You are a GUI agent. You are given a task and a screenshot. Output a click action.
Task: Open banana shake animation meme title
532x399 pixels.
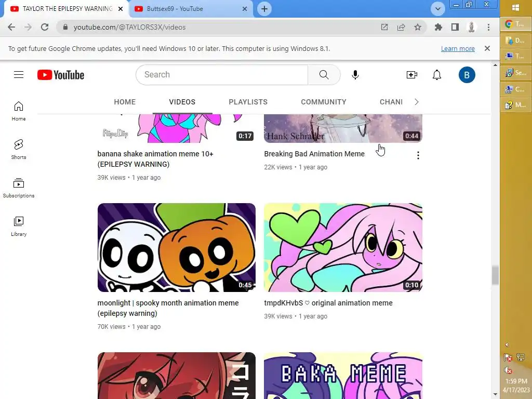[x=155, y=159]
